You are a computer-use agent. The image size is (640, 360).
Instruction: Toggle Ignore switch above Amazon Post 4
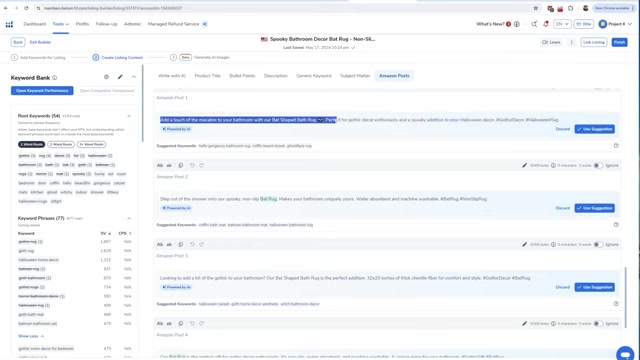598,324
